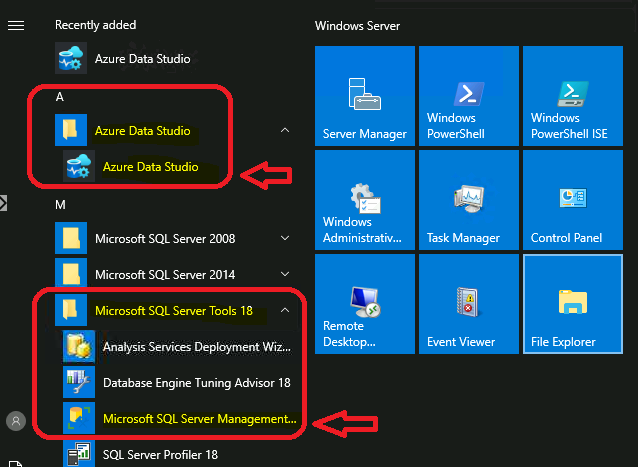Viewport: 638px width, 467px height.
Task: Open the Start hamburger menu
Action: tap(16, 26)
